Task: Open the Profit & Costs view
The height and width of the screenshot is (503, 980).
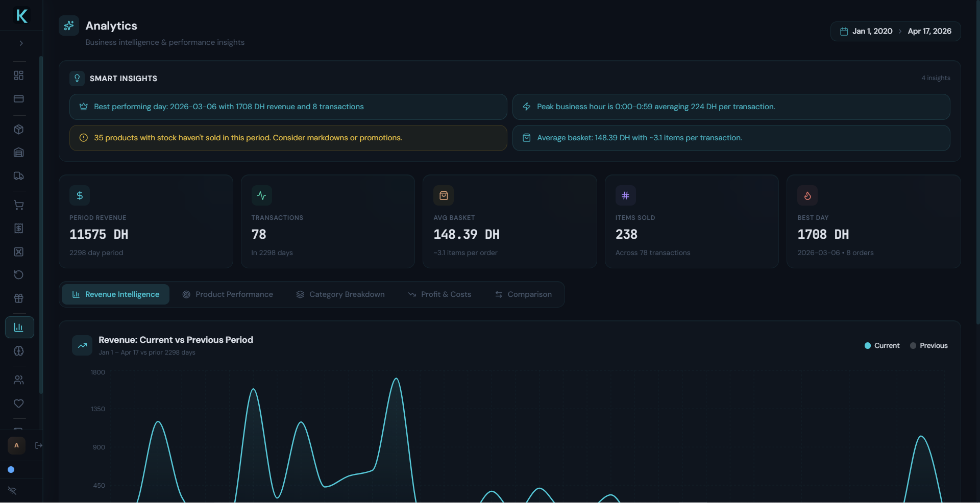Action: [x=440, y=294]
